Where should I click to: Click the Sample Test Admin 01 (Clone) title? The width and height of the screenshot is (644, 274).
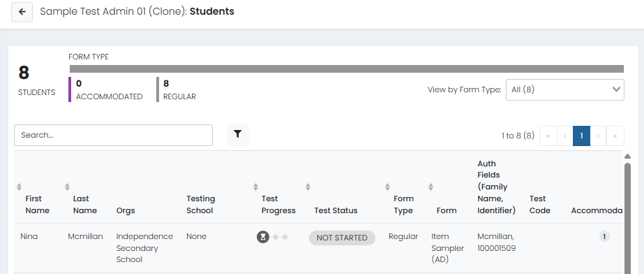coord(113,11)
